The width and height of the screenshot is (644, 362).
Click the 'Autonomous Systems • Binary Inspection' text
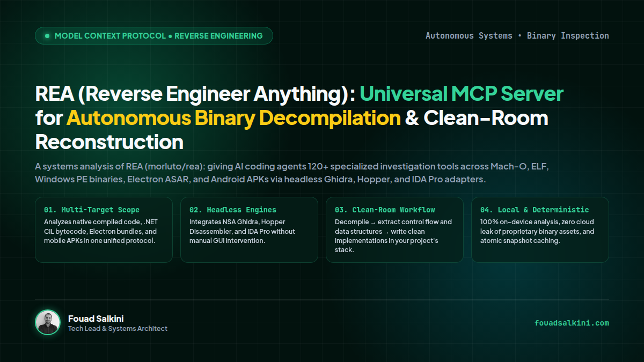click(517, 36)
